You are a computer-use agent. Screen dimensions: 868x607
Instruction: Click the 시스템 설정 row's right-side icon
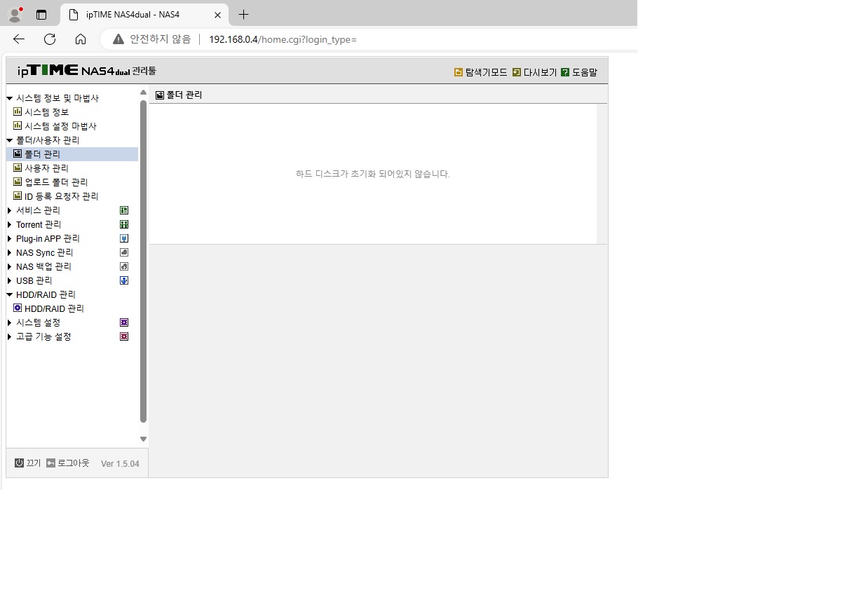point(124,322)
